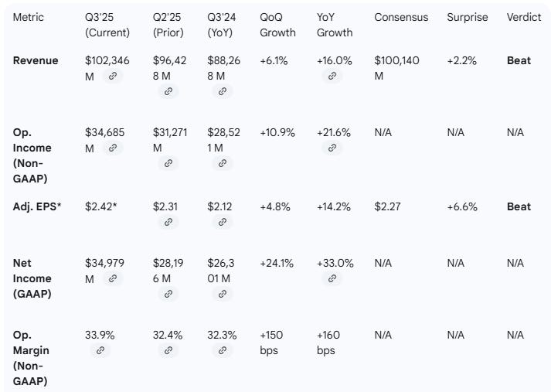Click link icon under Q3'24 Net Income value
This screenshot has height=392, width=551.
223,294
